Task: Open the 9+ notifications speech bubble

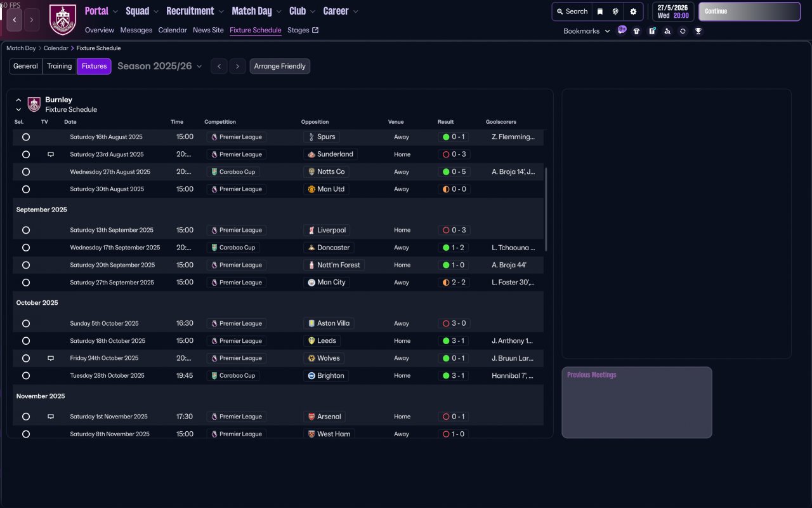Action: (622, 30)
